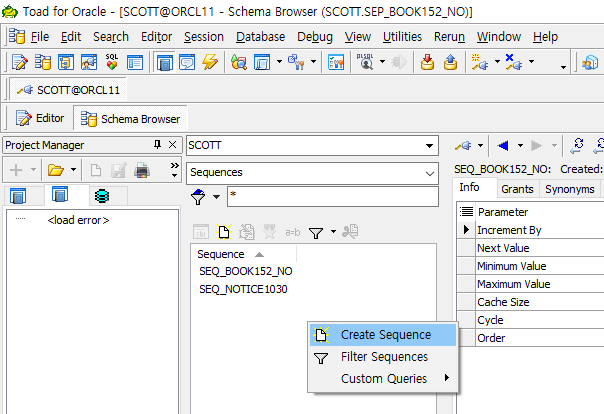Click the open folder icon in Project Manager
Viewport: 604px width, 414px height.
[55, 170]
